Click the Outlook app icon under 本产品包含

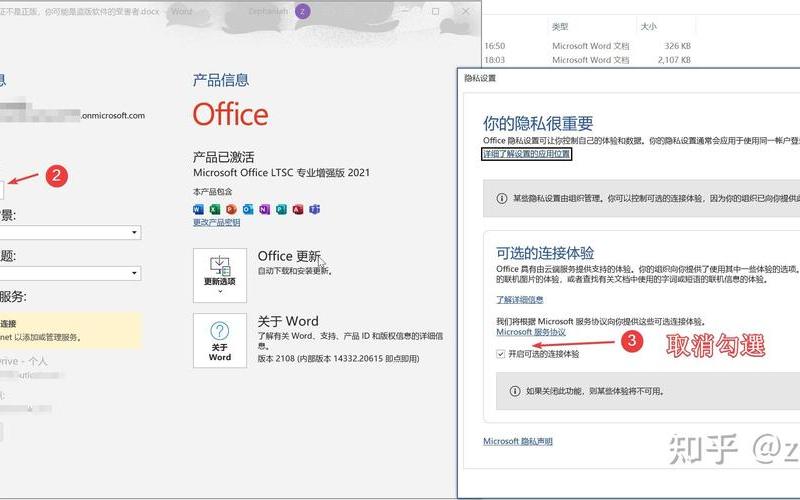[x=248, y=209]
